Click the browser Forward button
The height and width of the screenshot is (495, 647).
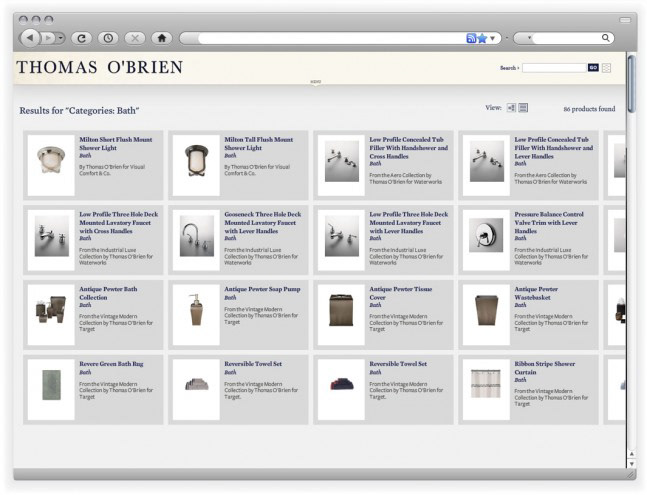coord(48,38)
